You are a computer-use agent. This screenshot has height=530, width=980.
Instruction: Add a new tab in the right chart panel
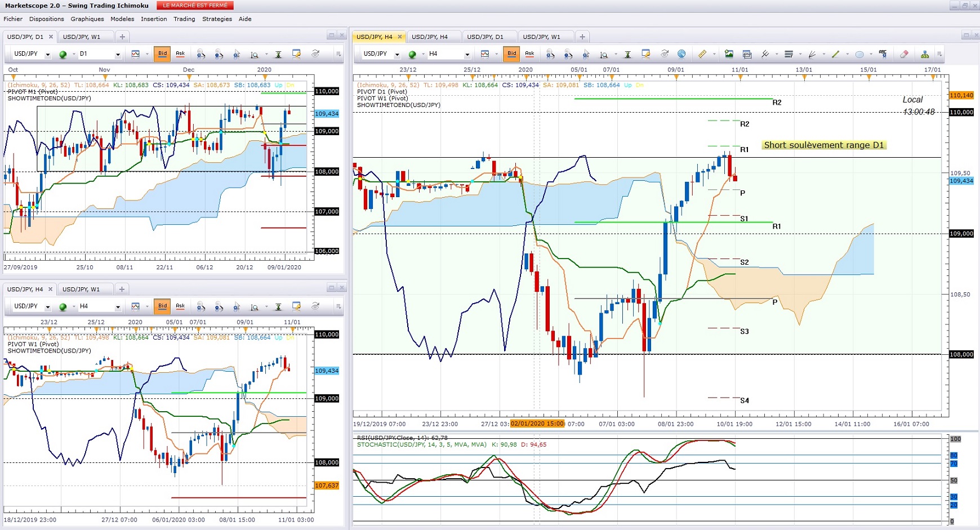click(x=582, y=37)
